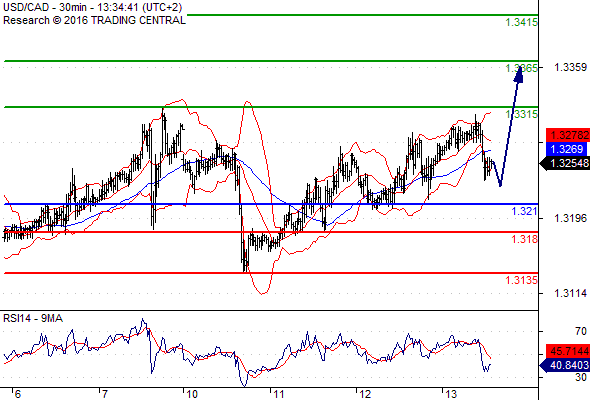
Task: Click the Research © 2016 TRADING CENTRAL text
Action: click(x=94, y=20)
